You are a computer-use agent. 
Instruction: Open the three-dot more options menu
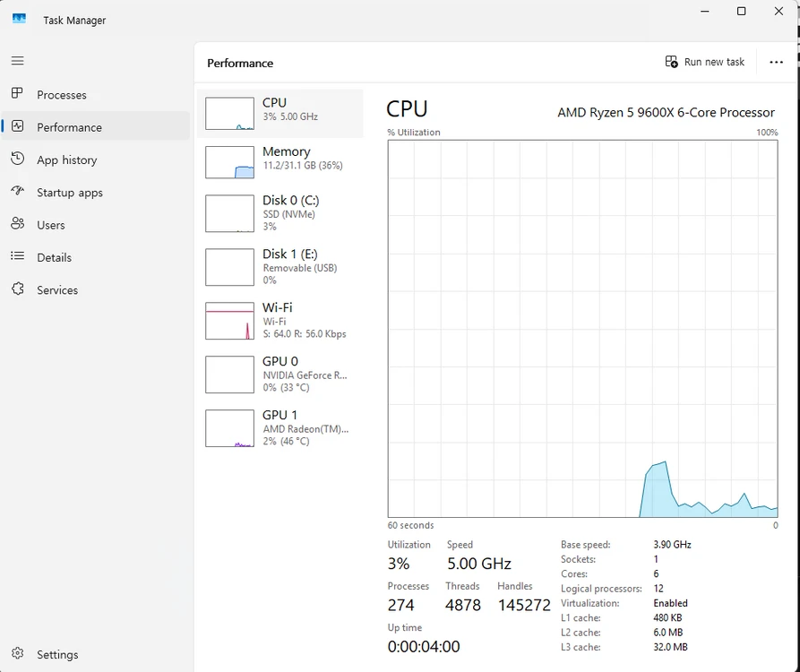(x=776, y=62)
